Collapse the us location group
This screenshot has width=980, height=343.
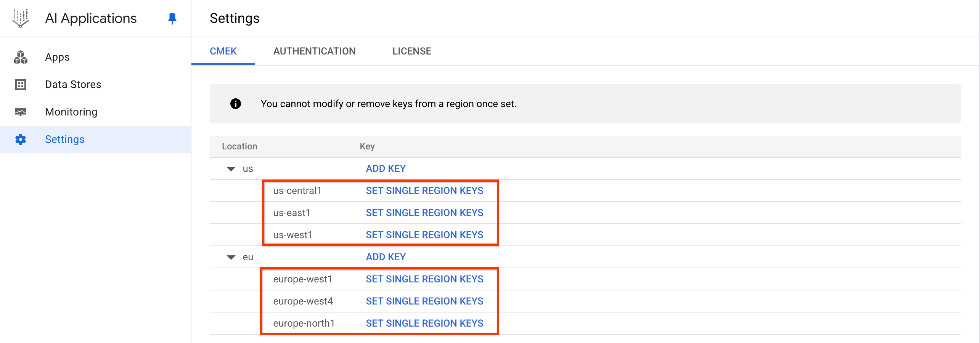(x=231, y=168)
